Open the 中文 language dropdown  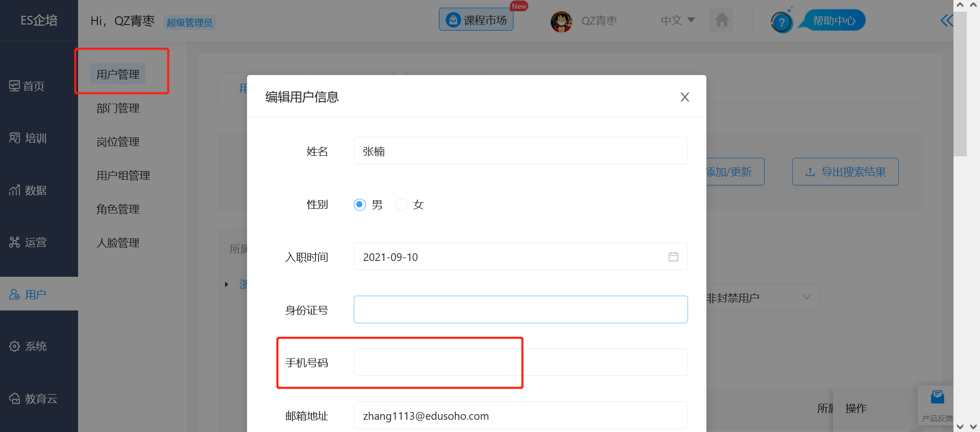[677, 20]
